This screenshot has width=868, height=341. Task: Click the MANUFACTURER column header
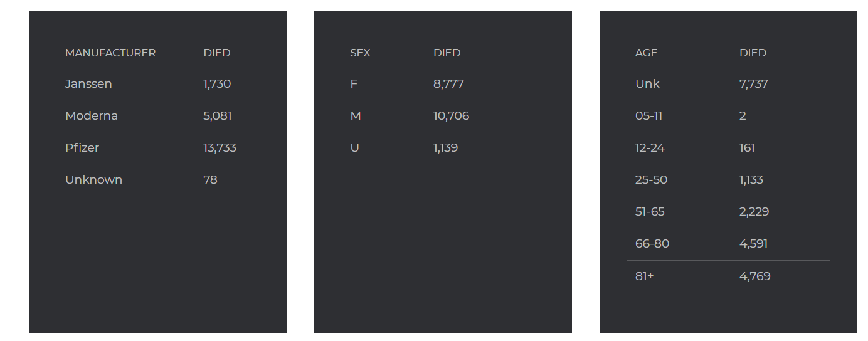click(x=110, y=53)
